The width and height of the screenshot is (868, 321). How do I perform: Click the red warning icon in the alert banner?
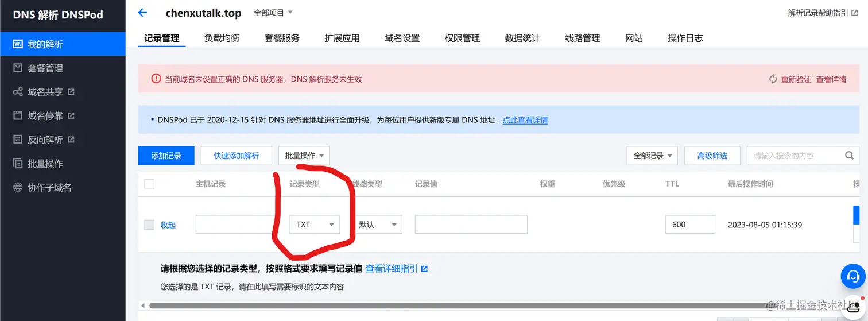coord(156,79)
